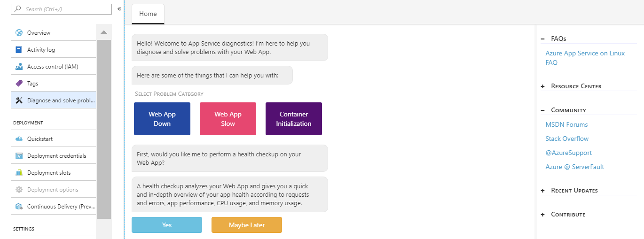Click the sidebar search box
This screenshot has height=239, width=644.
(61, 9)
